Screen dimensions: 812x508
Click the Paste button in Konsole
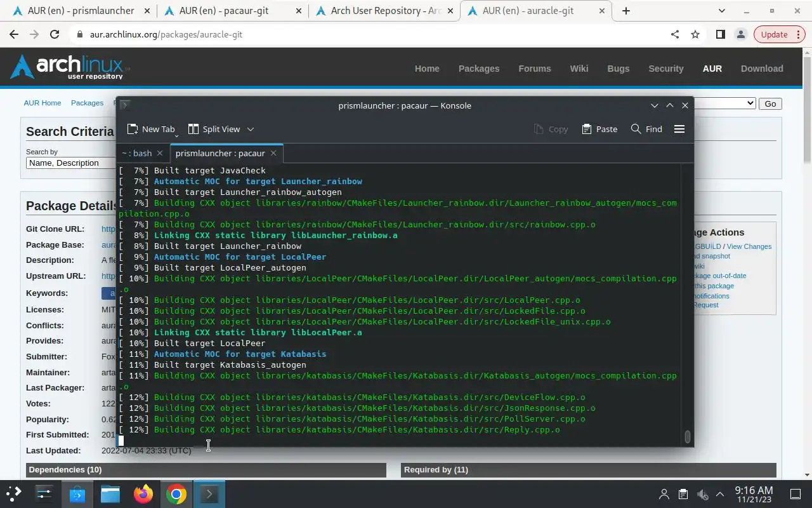(x=599, y=129)
